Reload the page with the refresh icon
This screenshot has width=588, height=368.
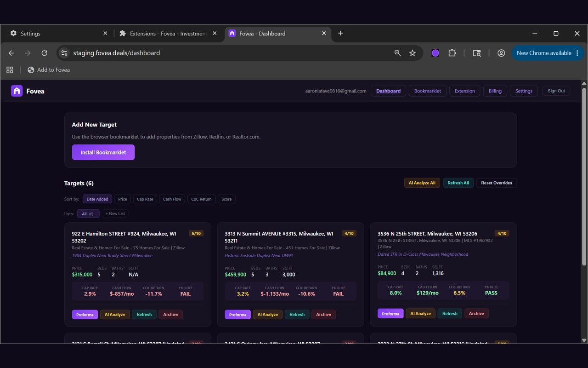[45, 53]
